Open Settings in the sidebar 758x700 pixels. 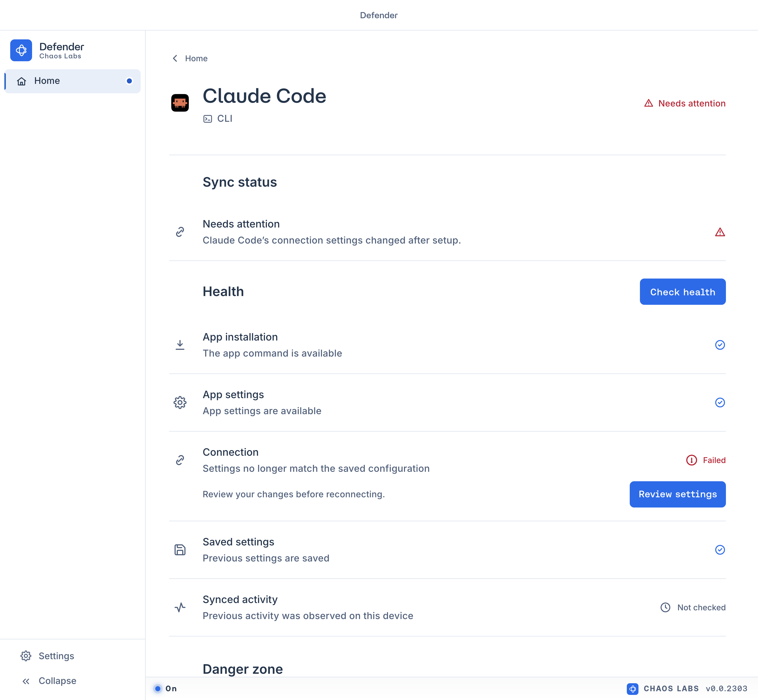click(47, 656)
